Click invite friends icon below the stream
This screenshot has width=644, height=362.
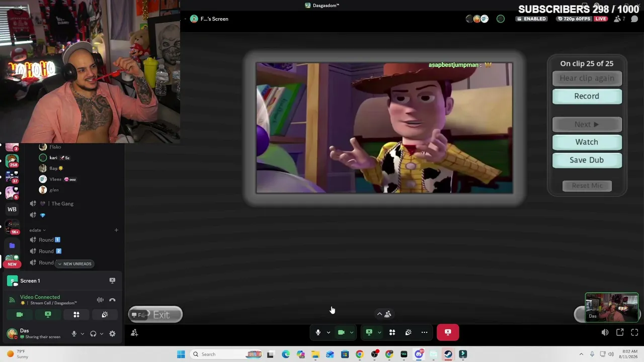click(x=134, y=333)
